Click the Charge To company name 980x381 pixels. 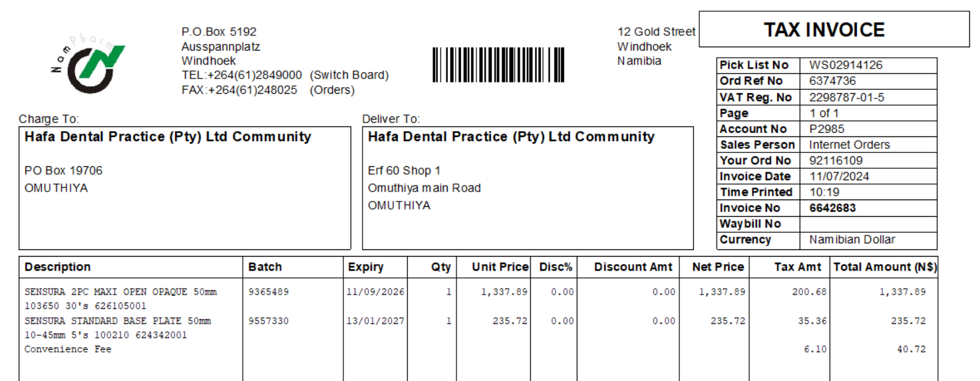pyautogui.click(x=168, y=137)
